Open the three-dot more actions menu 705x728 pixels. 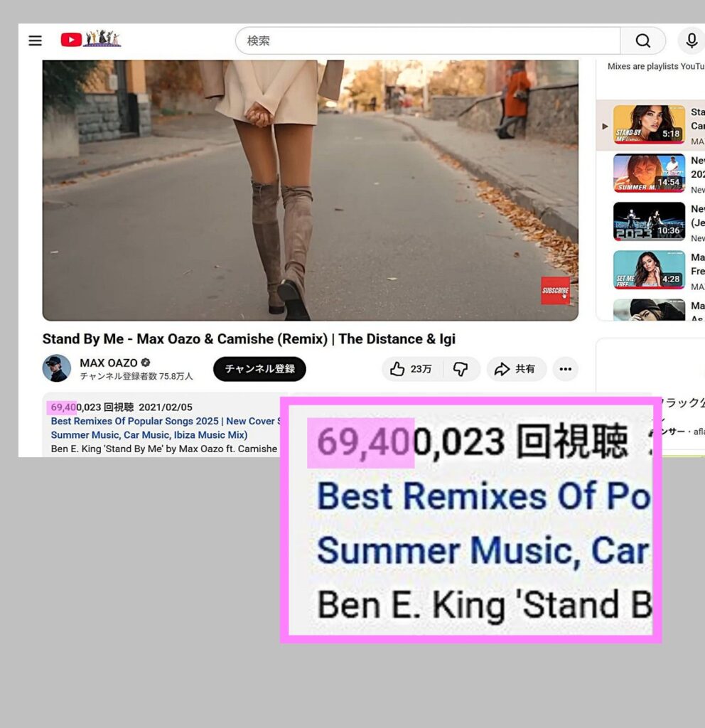pyautogui.click(x=565, y=369)
